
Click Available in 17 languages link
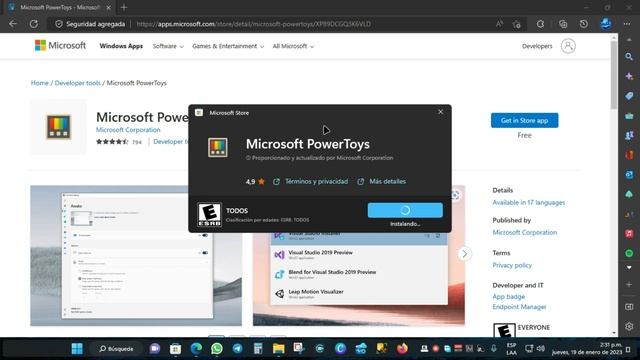(529, 202)
